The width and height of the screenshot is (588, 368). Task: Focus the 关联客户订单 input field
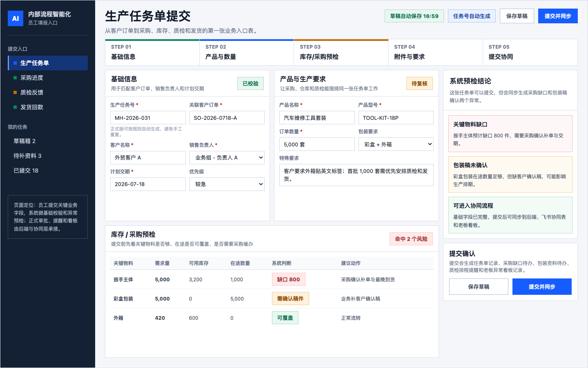pyautogui.click(x=227, y=118)
